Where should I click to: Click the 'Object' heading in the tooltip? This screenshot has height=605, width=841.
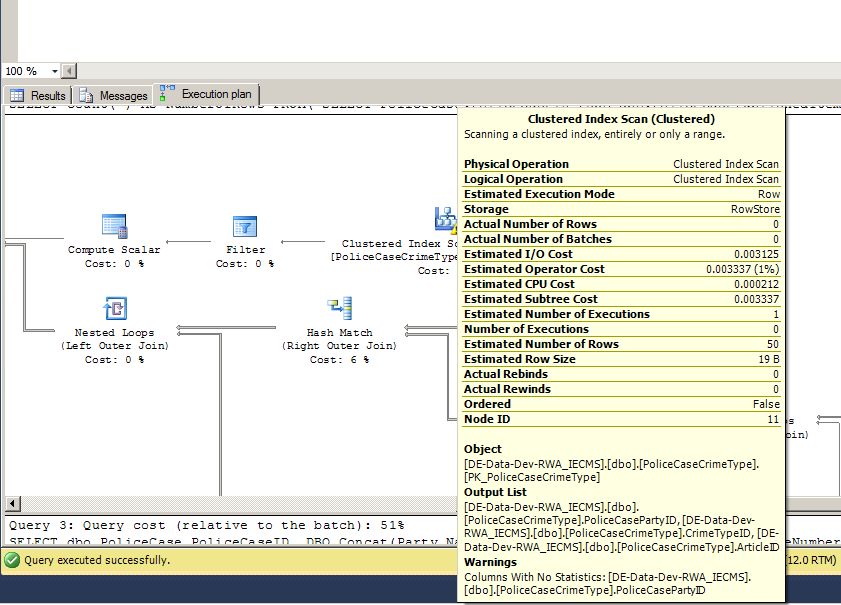tap(483, 449)
